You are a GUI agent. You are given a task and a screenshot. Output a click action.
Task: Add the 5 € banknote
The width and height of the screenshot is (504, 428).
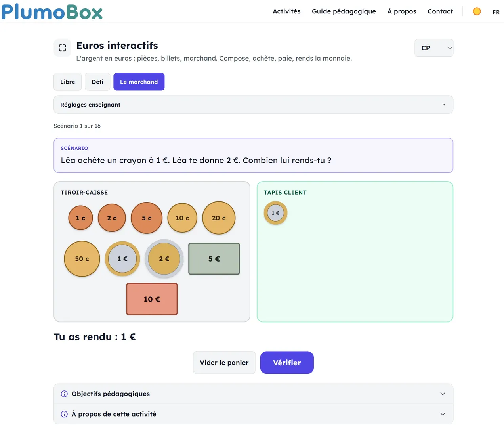point(214,259)
